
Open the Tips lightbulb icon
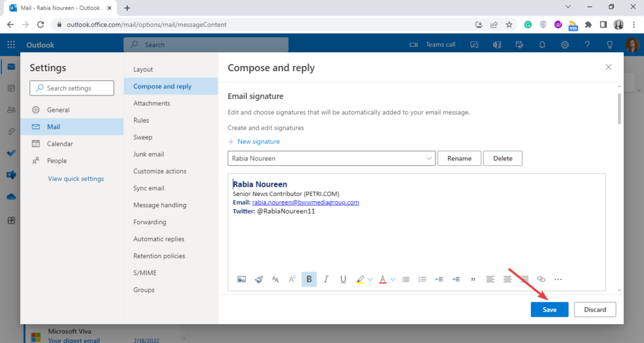[610, 45]
